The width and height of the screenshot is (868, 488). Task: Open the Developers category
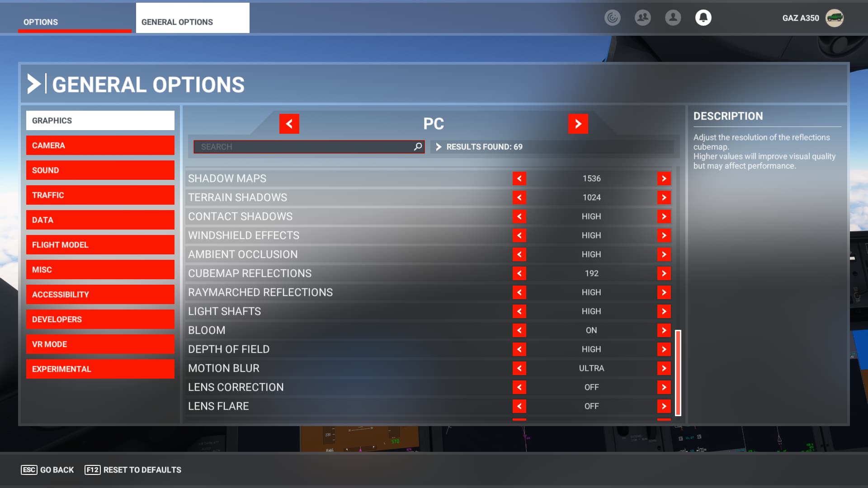(100, 319)
